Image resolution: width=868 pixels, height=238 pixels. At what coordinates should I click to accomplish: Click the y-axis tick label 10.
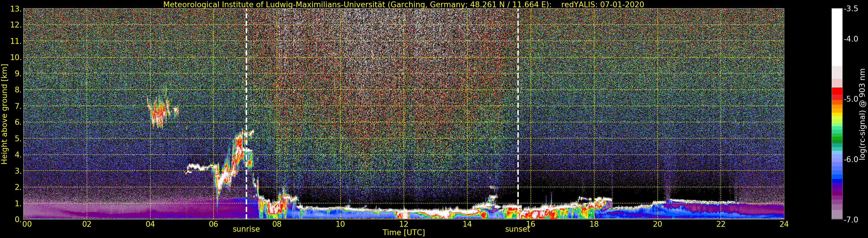(16, 58)
